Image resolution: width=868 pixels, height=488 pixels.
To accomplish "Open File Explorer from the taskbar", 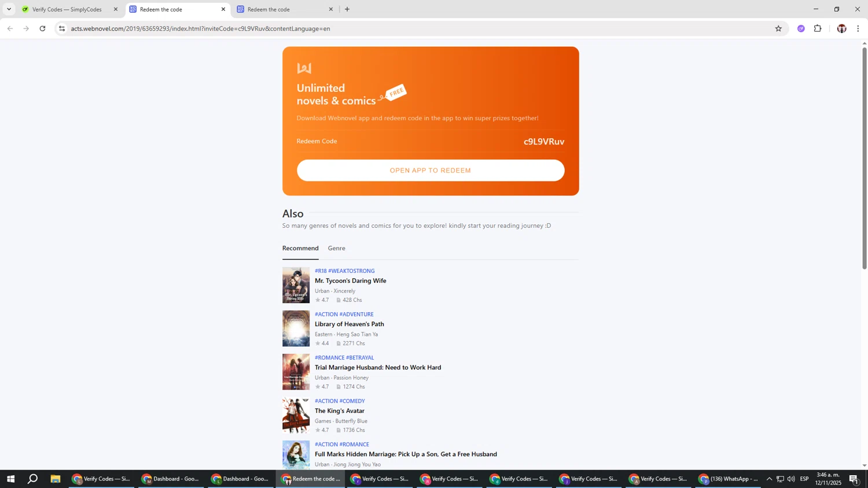I will click(55, 479).
